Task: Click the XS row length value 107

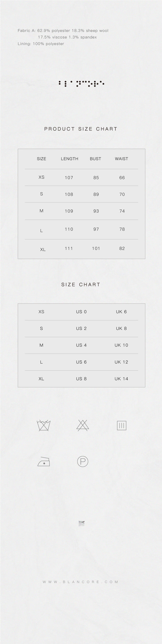Action: pyautogui.click(x=69, y=178)
